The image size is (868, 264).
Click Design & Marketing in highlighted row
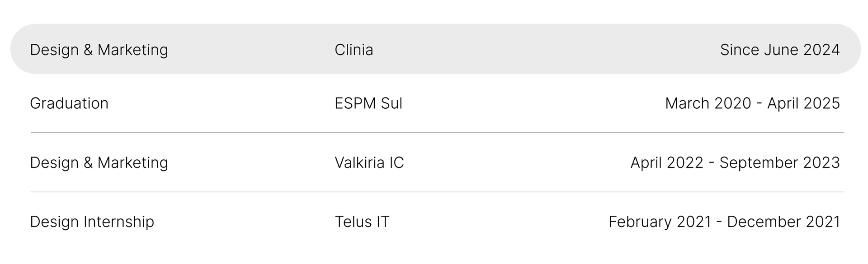99,50
